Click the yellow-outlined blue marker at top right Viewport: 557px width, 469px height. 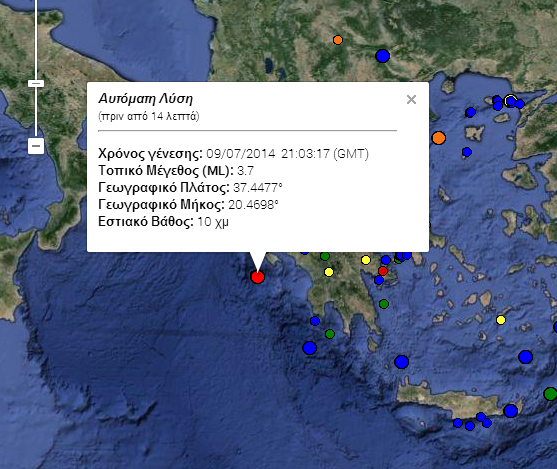510,101
